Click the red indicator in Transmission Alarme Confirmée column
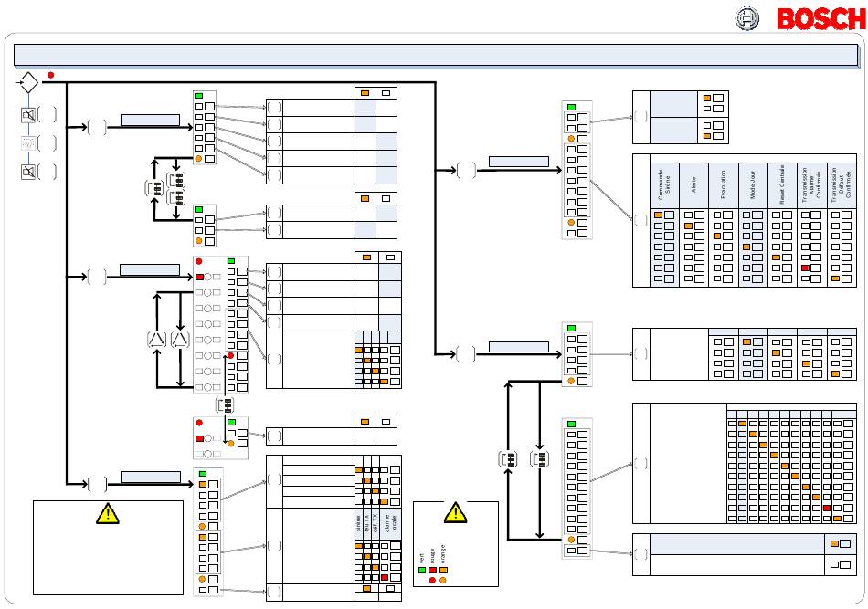 click(806, 268)
